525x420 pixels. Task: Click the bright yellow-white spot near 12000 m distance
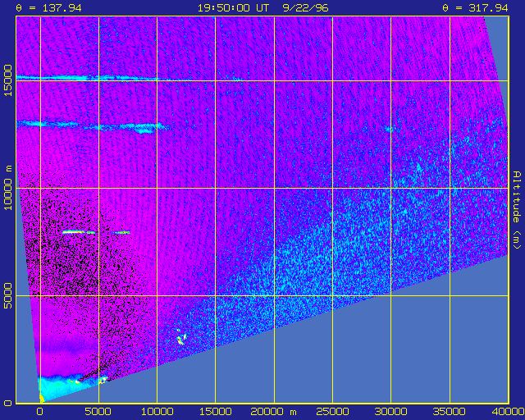click(x=181, y=337)
